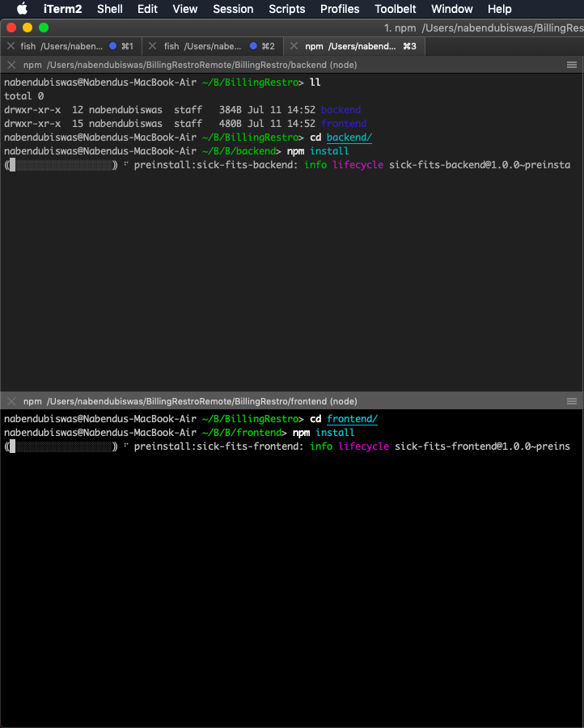Click the green zoom window button
The height and width of the screenshot is (728, 584).
click(44, 28)
